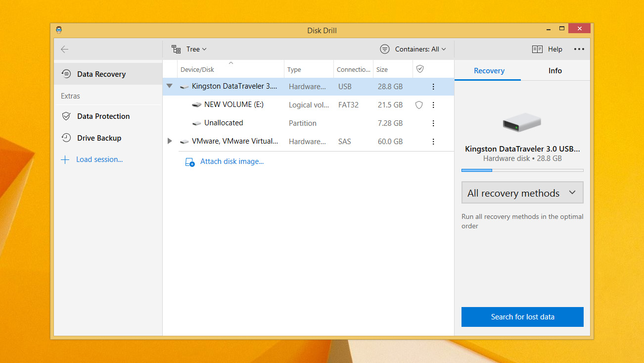
Task: Open the Containers: All filter dropdown
Action: click(x=413, y=49)
